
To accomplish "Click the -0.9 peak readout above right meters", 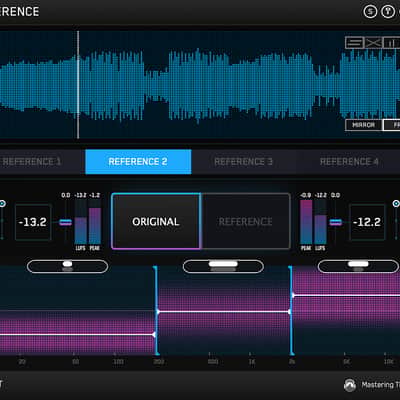I will click(x=306, y=195).
